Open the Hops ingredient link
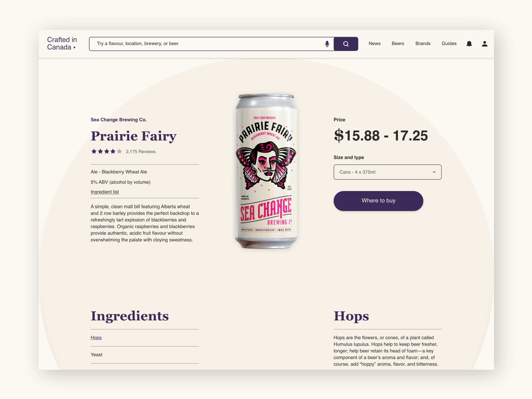Viewport: 532px width, 399px height. 96,337
